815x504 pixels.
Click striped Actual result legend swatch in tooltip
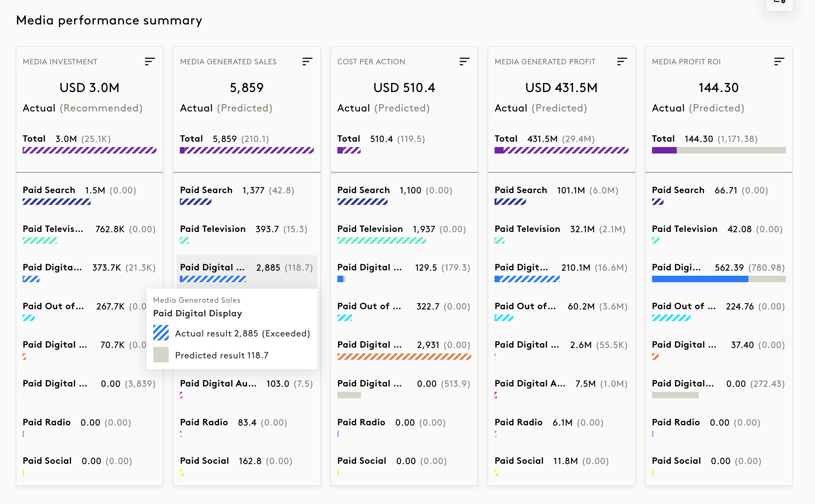point(161,333)
